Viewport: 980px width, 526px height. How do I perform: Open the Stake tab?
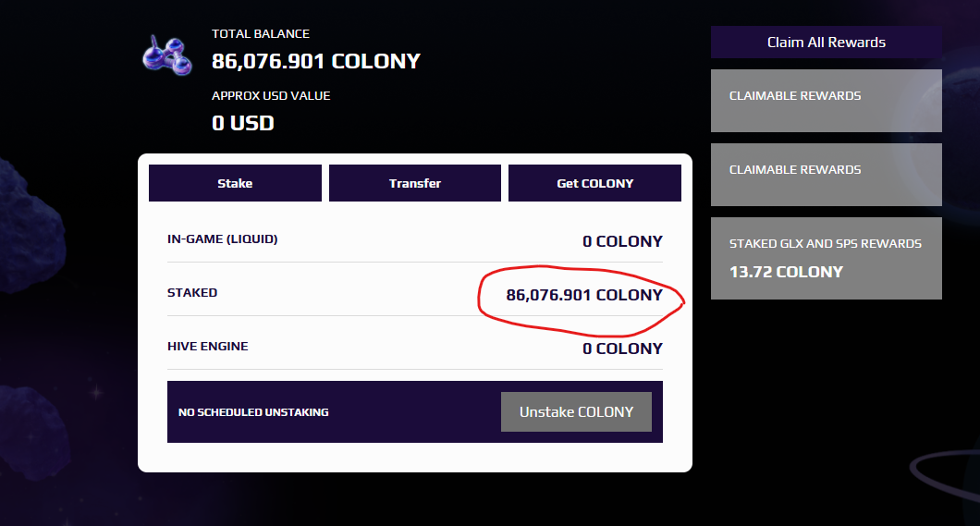click(x=235, y=183)
